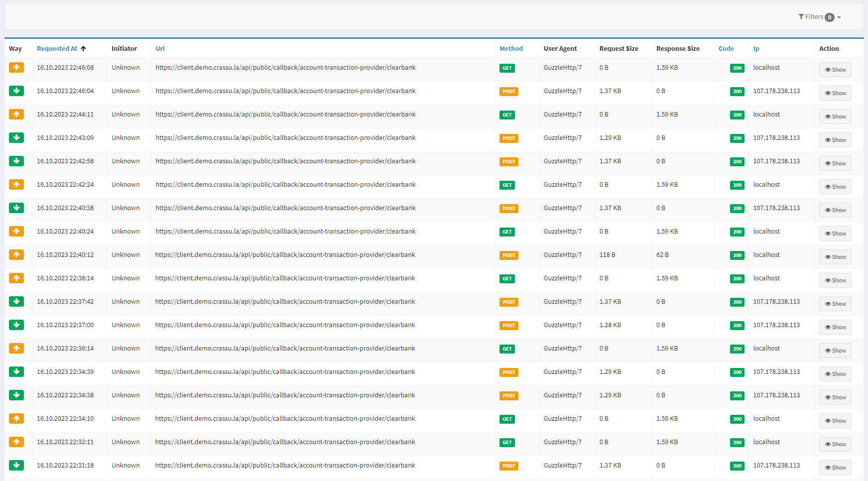Click the POST badge on 22:43:09 row
The height and width of the screenshot is (481, 868).
point(508,138)
